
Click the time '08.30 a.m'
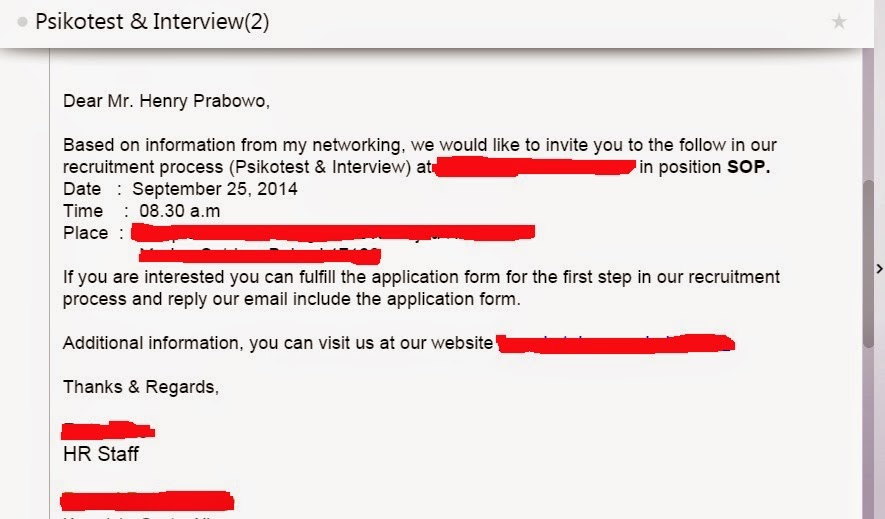tap(179, 211)
